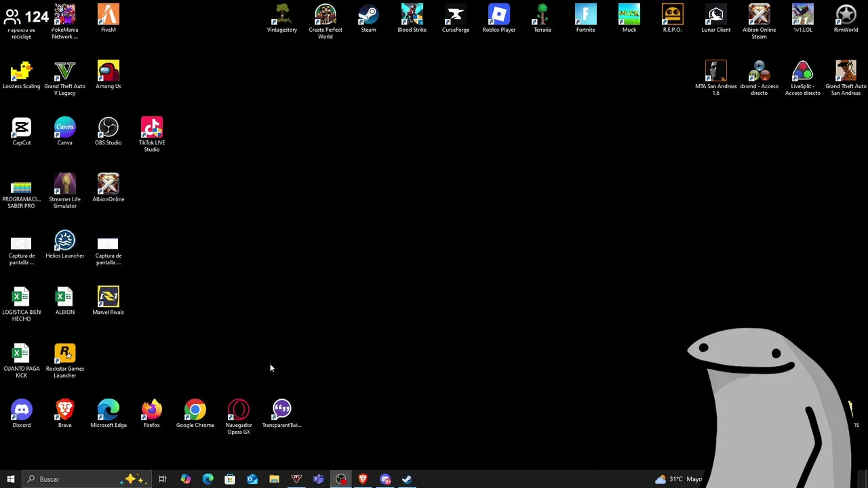This screenshot has height=488, width=868.
Task: Click the CUANTO PAGA KICK Excel file
Action: pyautogui.click(x=22, y=361)
